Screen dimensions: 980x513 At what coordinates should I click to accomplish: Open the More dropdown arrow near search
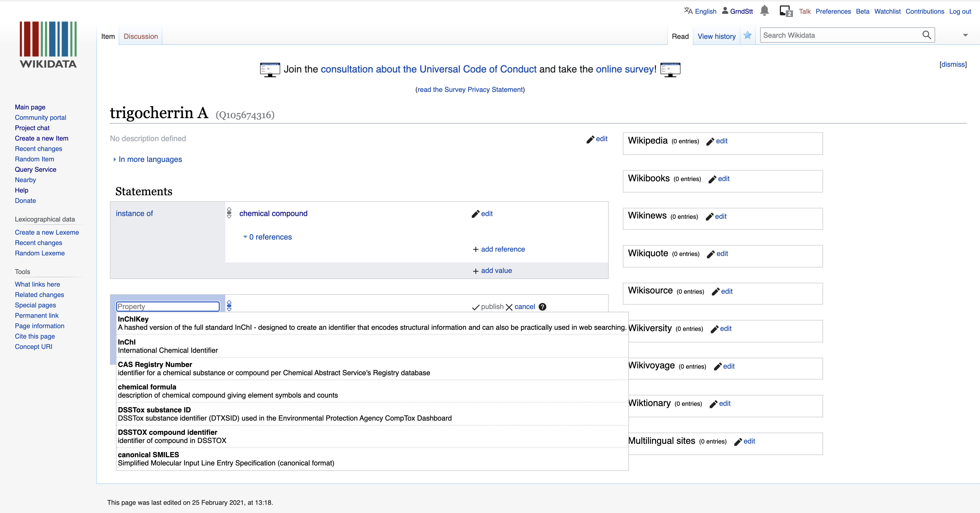tap(965, 35)
